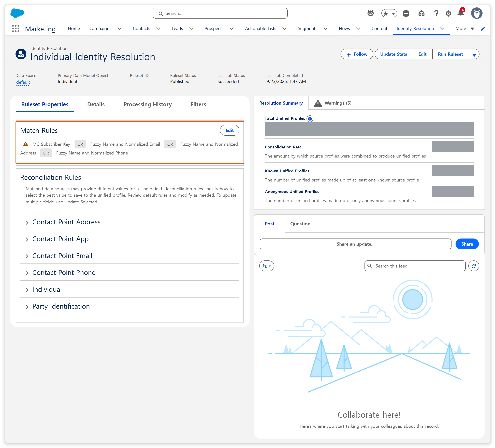
Task: Edit the Match Rules
Action: [230, 130]
